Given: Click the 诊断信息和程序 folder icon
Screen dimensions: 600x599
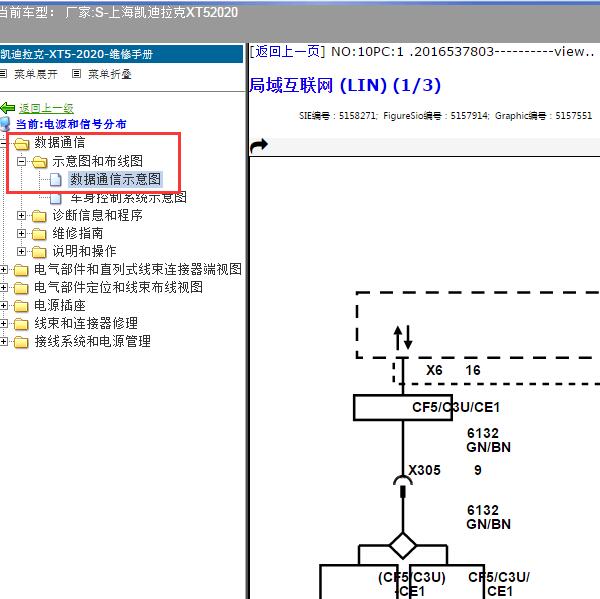Looking at the screenshot, I should pos(39,216).
